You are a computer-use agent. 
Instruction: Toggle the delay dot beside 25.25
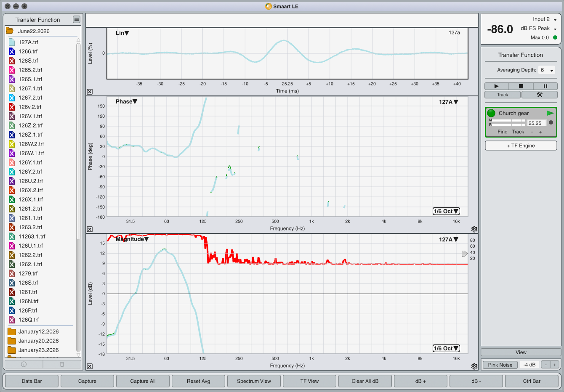point(551,122)
